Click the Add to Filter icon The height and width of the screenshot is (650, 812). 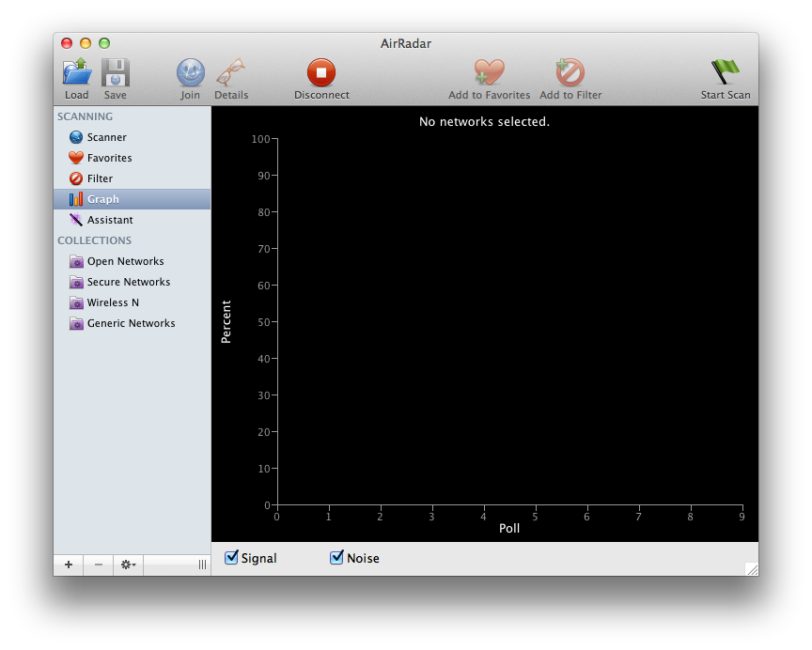[570, 72]
